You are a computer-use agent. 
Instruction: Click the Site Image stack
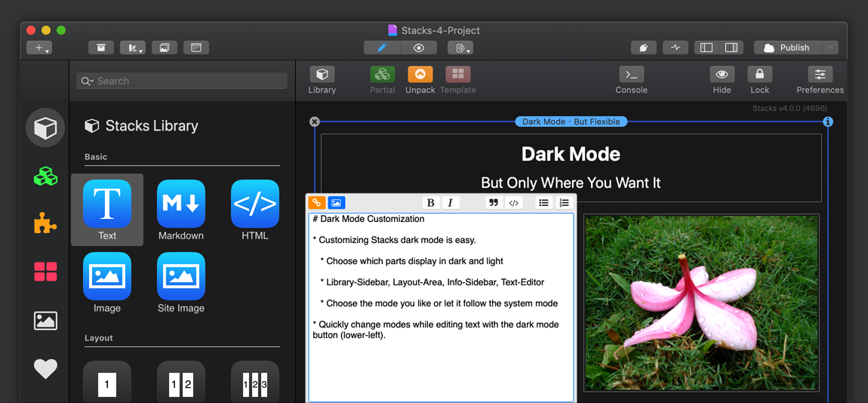pos(180,281)
